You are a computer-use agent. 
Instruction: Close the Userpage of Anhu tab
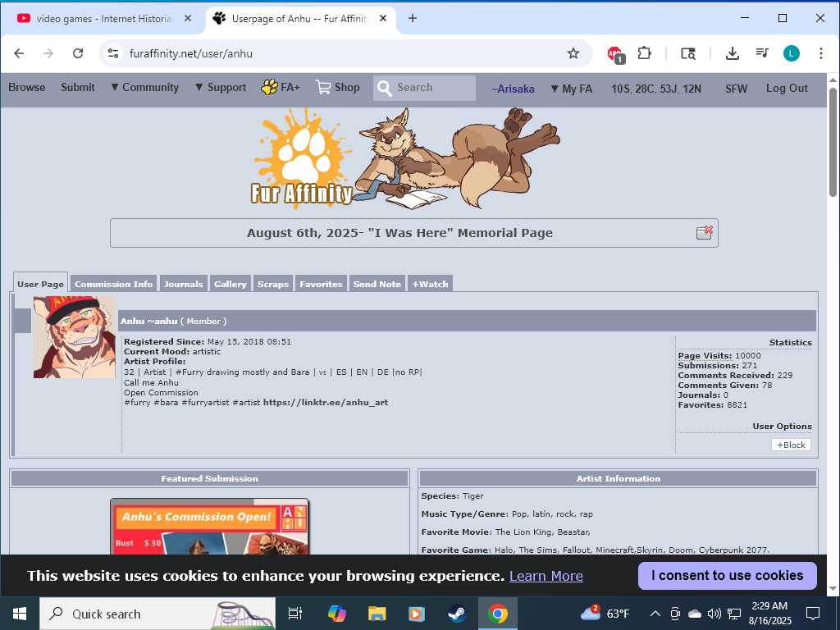tap(383, 18)
